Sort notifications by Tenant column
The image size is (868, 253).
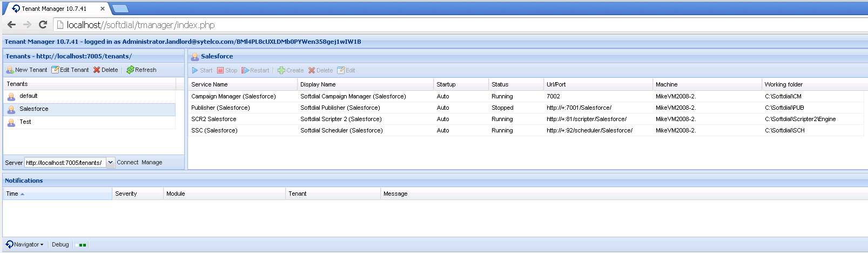coord(333,194)
